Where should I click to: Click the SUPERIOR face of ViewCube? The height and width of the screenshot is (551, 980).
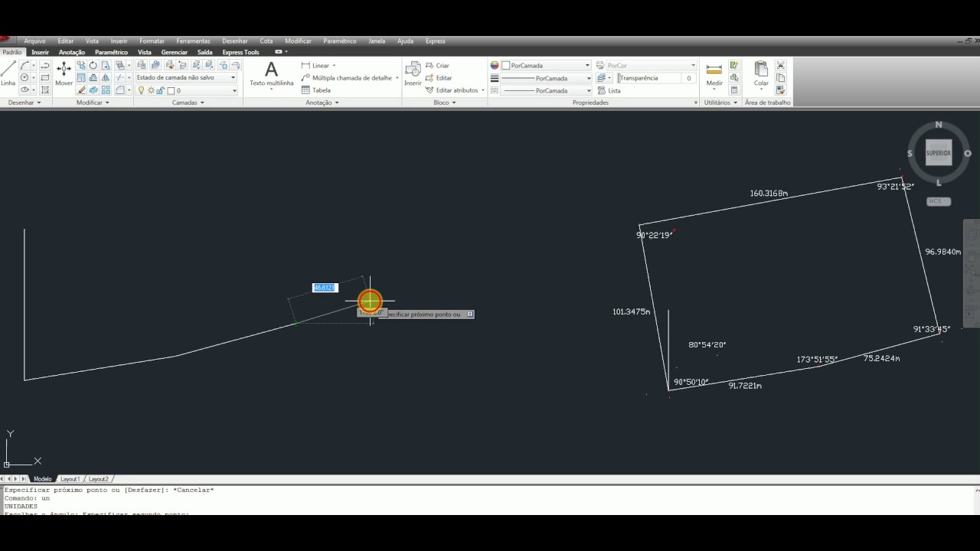(x=939, y=152)
